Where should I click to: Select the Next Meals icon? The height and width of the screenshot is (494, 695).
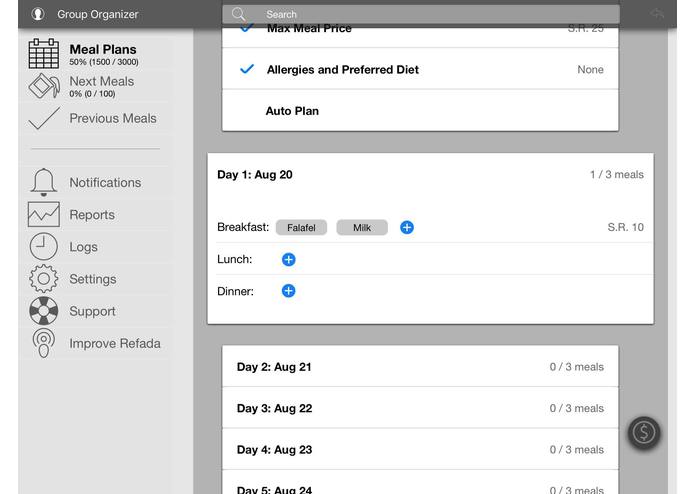tap(43, 86)
